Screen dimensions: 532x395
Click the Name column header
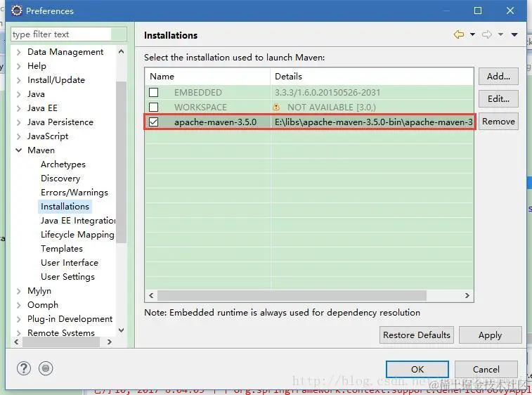207,77
